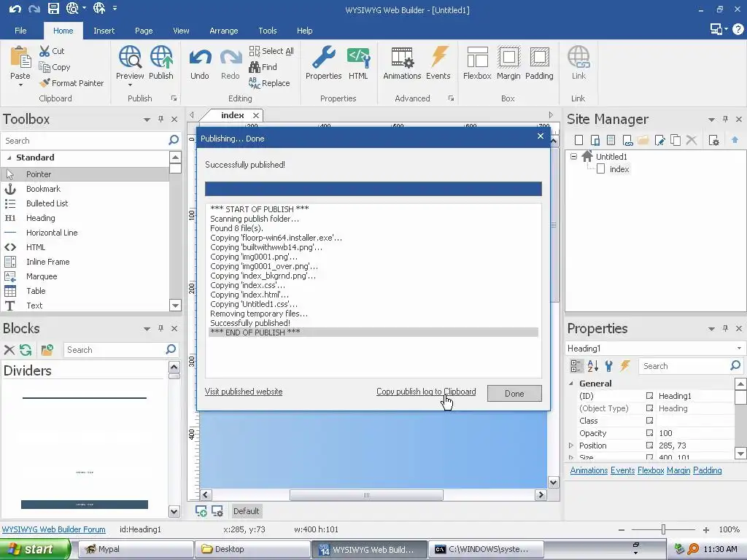Screen dimensions: 747x560
Task: Click Copy publish log to Clipboard link
Action: coord(426,392)
